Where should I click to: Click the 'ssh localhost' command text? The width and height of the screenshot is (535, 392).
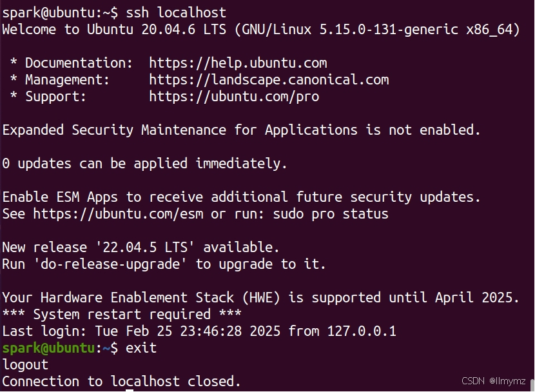point(176,13)
